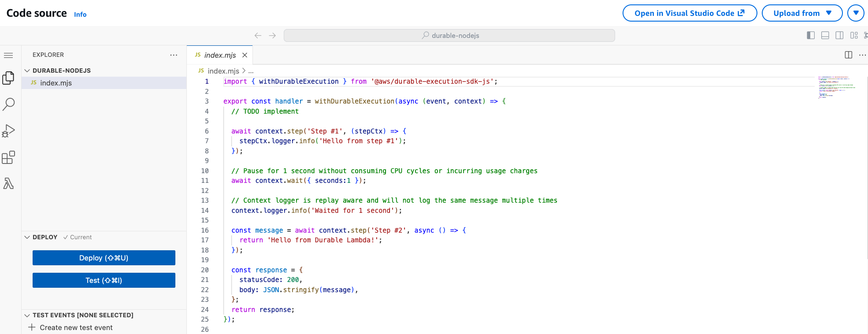
Task: Collapse the DEPLOY section
Action: click(x=27, y=237)
